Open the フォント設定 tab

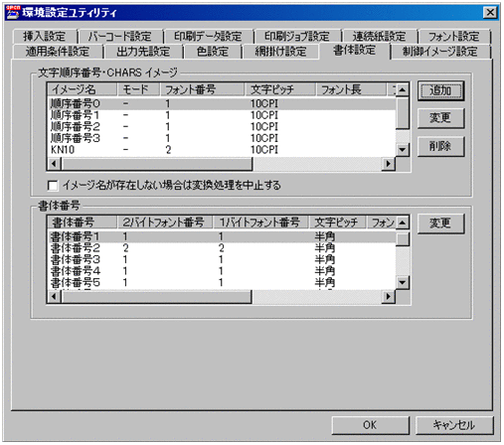tap(453, 37)
